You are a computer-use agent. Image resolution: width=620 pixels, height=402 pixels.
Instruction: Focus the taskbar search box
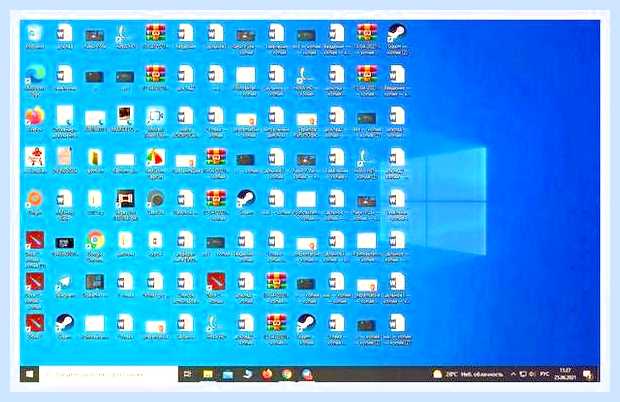(x=109, y=374)
